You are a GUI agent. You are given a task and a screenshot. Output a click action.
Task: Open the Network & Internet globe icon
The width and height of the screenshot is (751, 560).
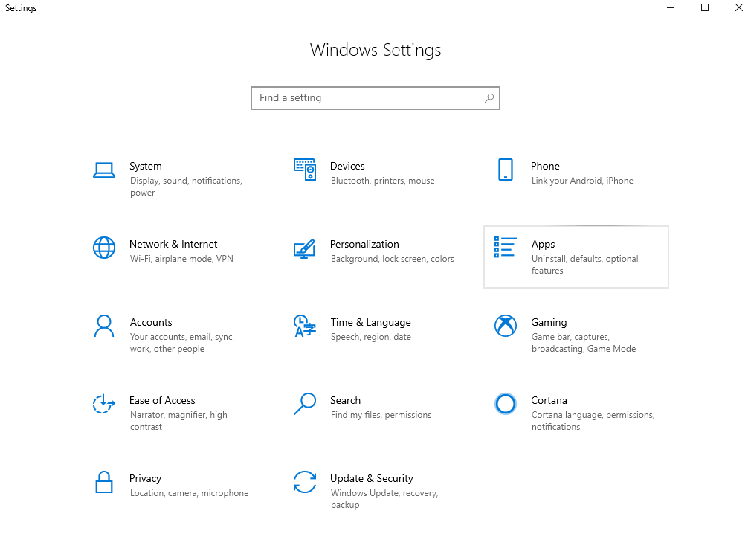[x=104, y=248]
